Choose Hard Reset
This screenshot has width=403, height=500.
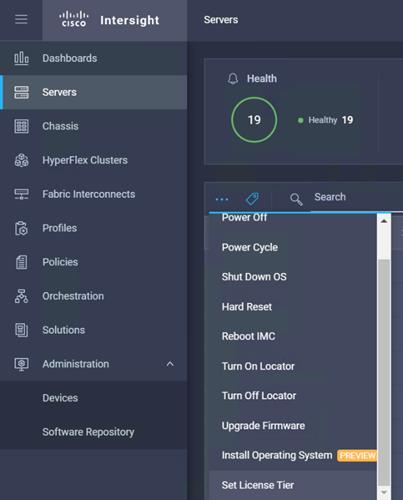click(247, 307)
